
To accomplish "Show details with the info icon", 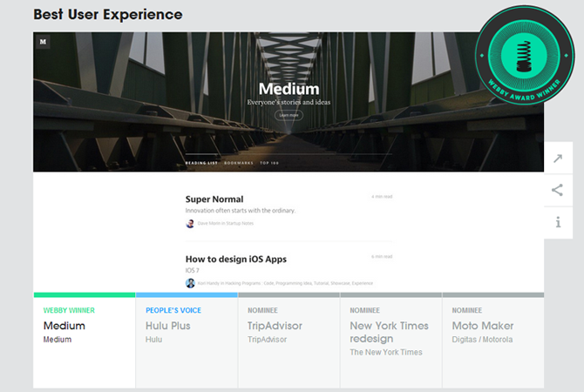I will click(x=558, y=223).
